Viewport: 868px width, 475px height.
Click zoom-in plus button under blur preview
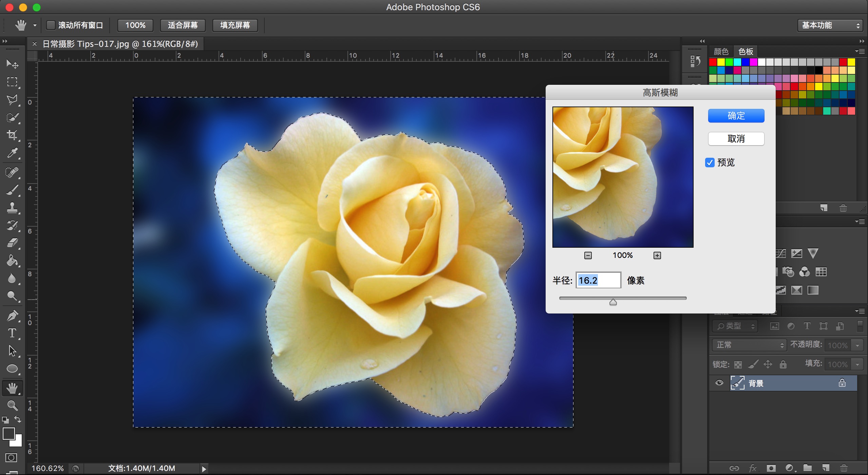pos(657,255)
